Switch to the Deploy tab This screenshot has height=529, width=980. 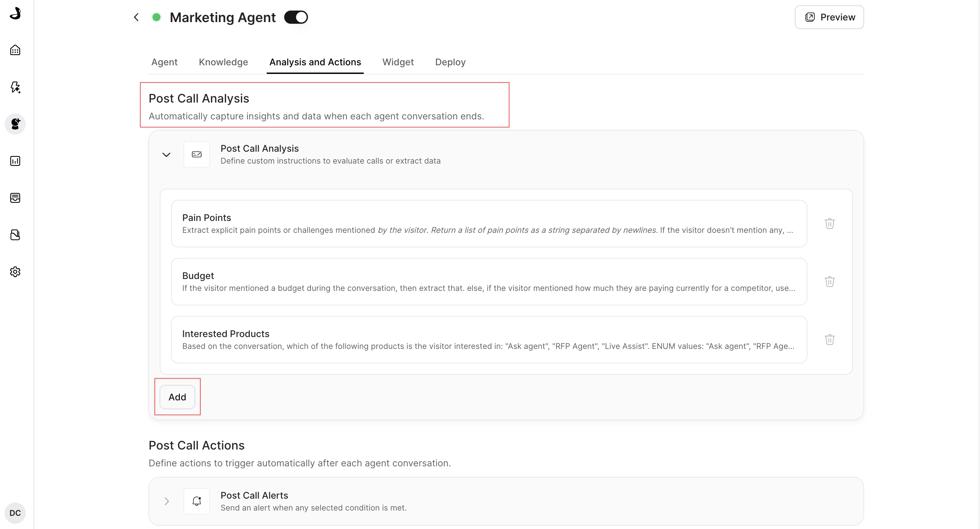coord(451,62)
